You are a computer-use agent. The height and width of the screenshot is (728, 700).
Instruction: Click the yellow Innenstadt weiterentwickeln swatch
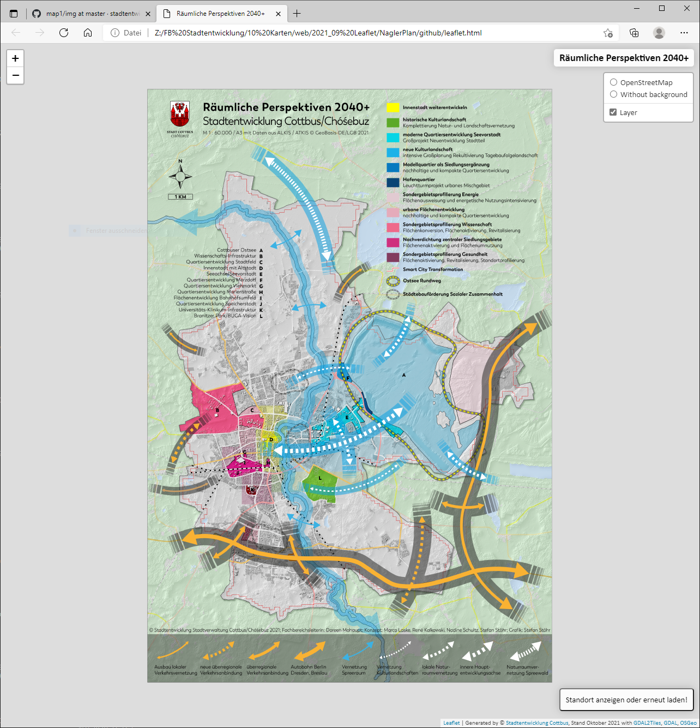pyautogui.click(x=393, y=107)
